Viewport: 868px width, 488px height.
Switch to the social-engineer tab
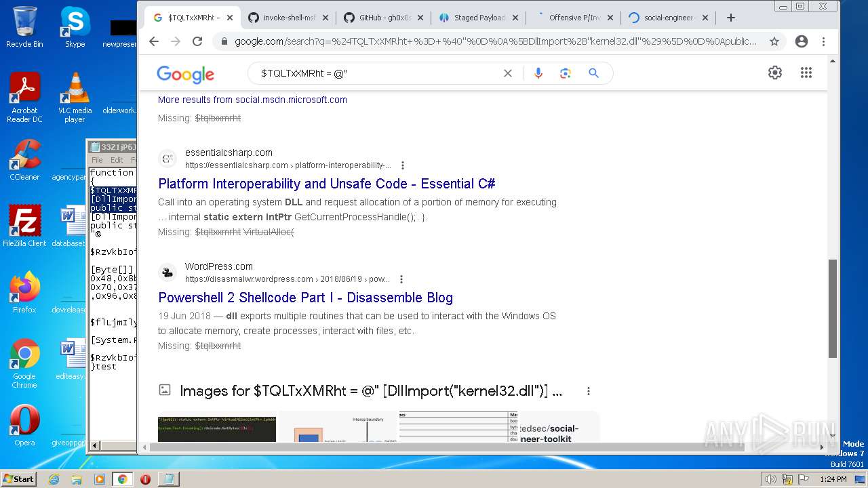pyautogui.click(x=669, y=18)
